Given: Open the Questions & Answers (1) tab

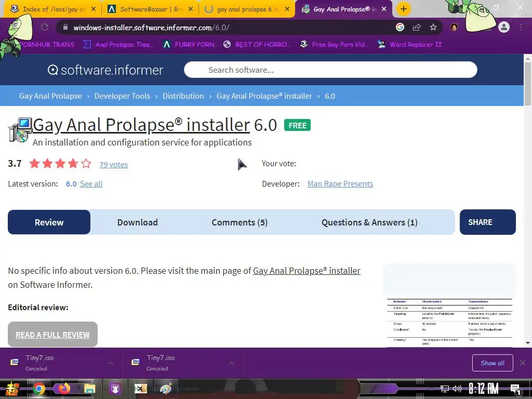Looking at the screenshot, I should pos(369,222).
